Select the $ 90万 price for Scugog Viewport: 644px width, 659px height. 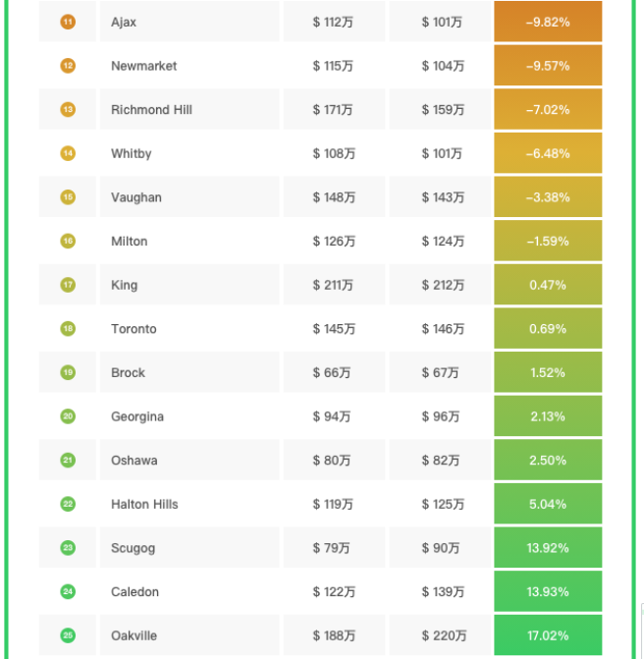click(x=441, y=549)
